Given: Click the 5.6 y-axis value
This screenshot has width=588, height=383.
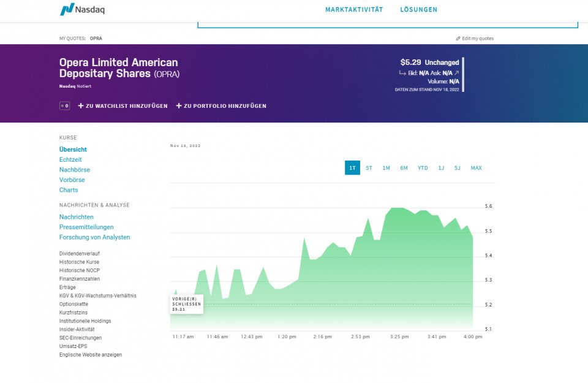Looking at the screenshot, I should tap(488, 207).
